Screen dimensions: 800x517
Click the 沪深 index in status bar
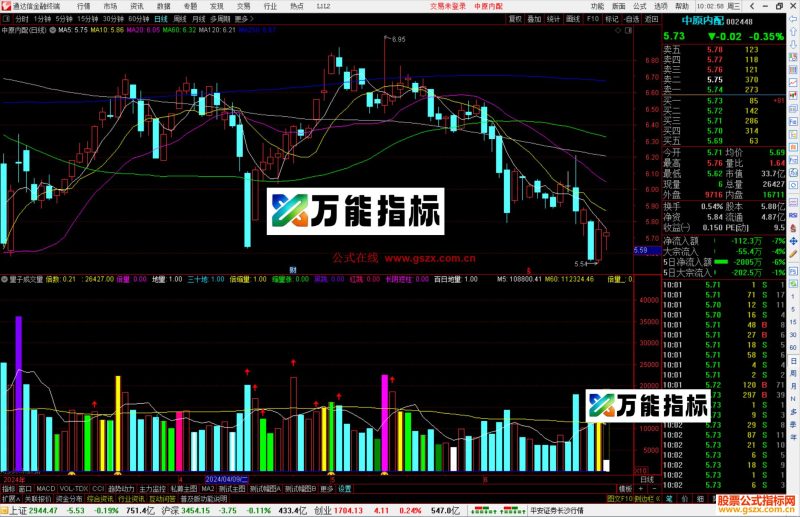[x=170, y=511]
